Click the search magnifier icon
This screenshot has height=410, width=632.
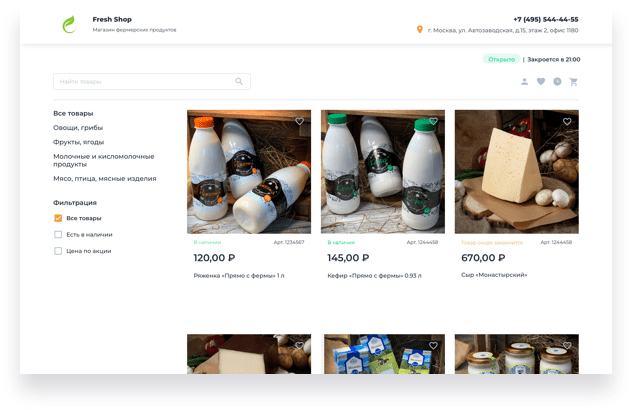[239, 81]
